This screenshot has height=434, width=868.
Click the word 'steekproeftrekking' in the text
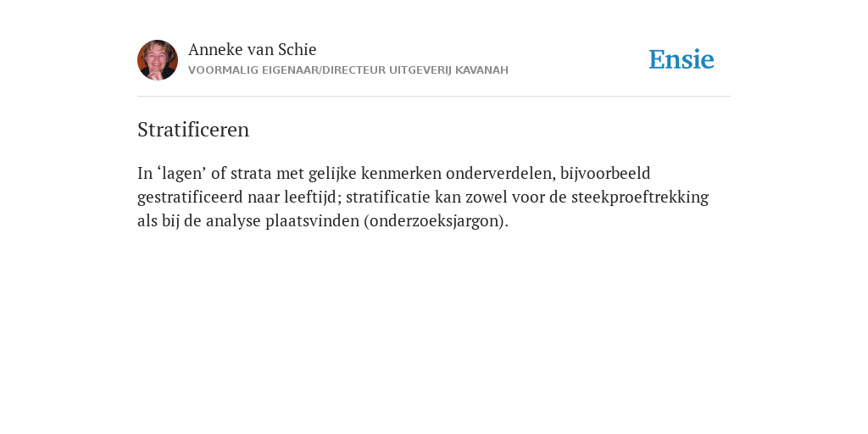pos(639,198)
